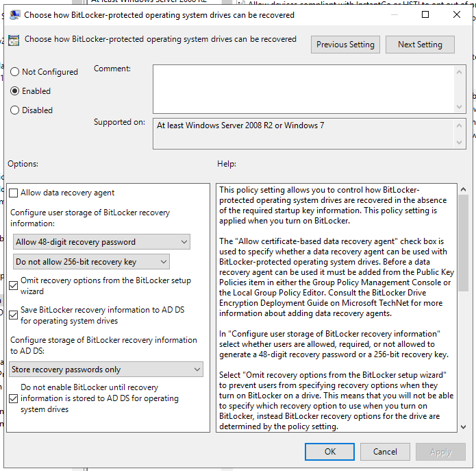Uncheck Do not enable BitLocker until recovery stored
The image size is (476, 471).
tap(14, 398)
